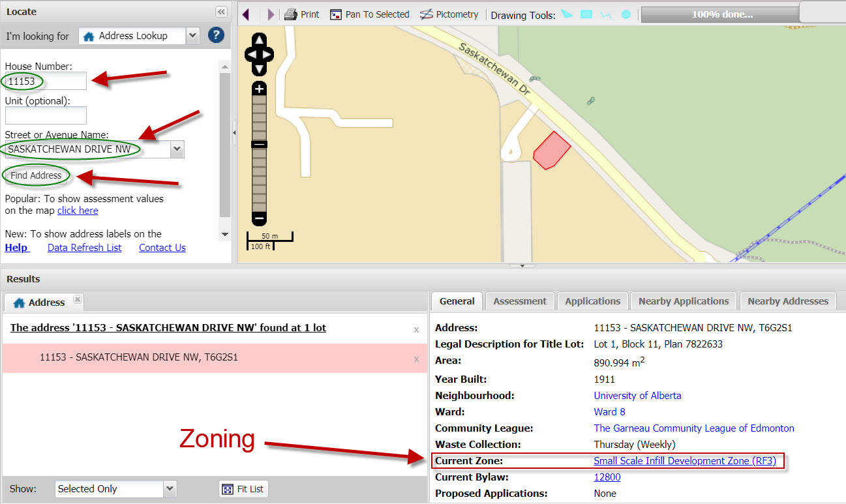Click the Pan To Selected icon

click(x=336, y=14)
